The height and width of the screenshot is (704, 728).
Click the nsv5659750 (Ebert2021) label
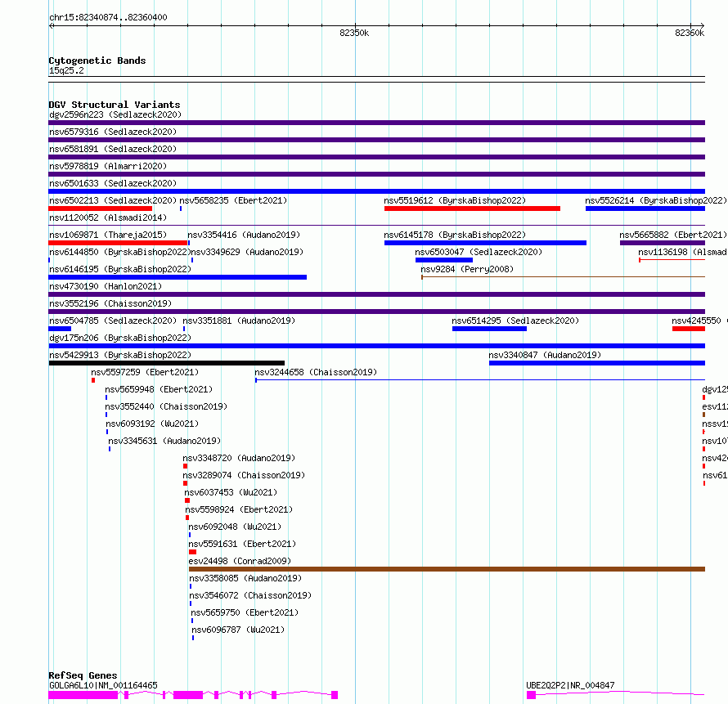click(x=245, y=612)
